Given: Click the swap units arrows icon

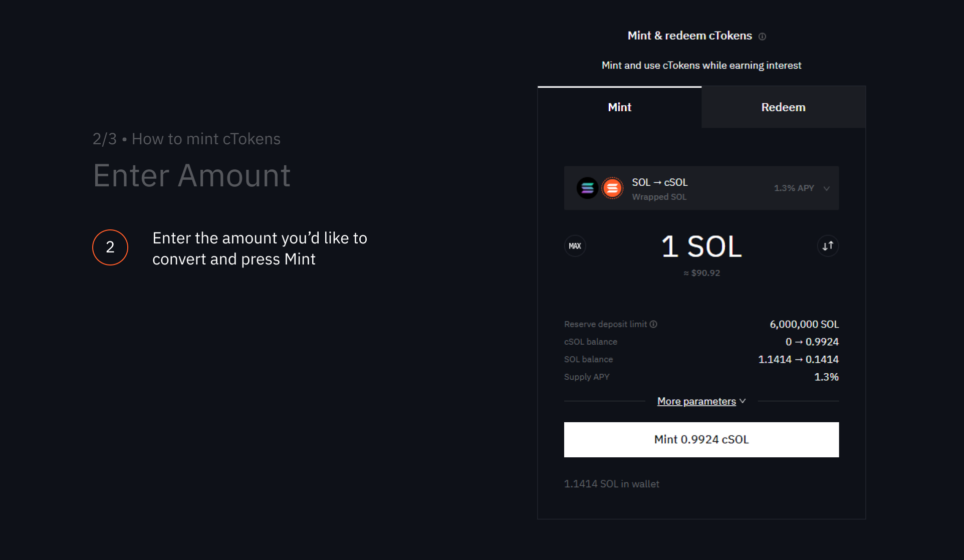Looking at the screenshot, I should pyautogui.click(x=828, y=246).
